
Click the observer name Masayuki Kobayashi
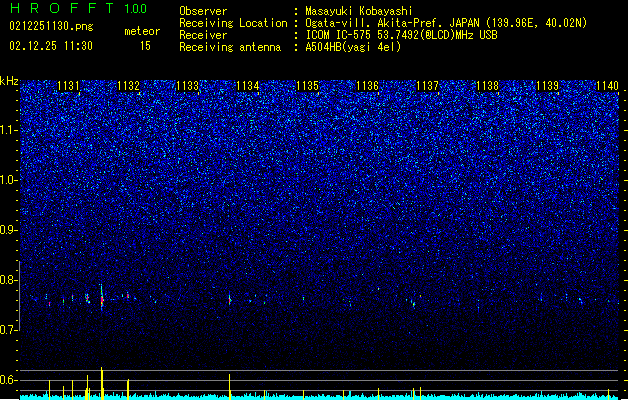coord(359,11)
